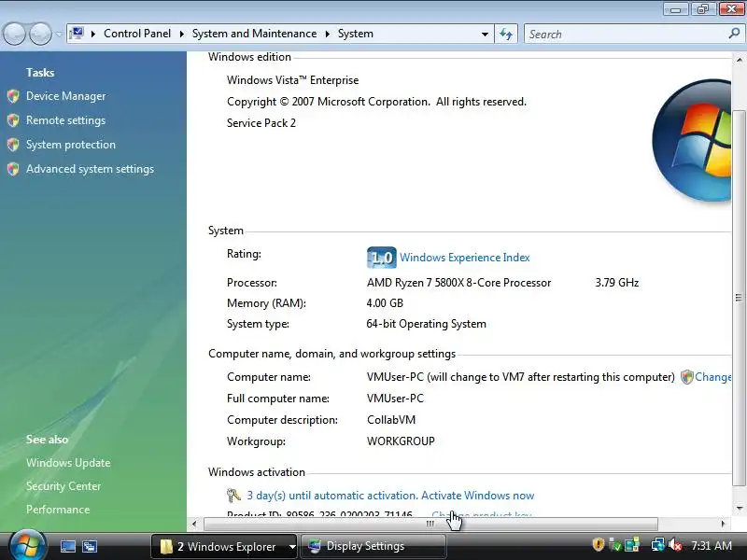Click the System protection shield icon

point(13,145)
